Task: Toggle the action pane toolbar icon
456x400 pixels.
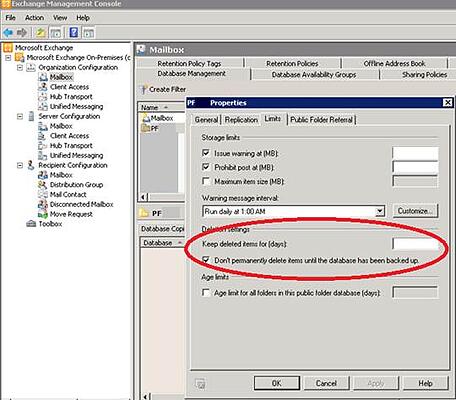Action: pyautogui.click(x=89, y=32)
